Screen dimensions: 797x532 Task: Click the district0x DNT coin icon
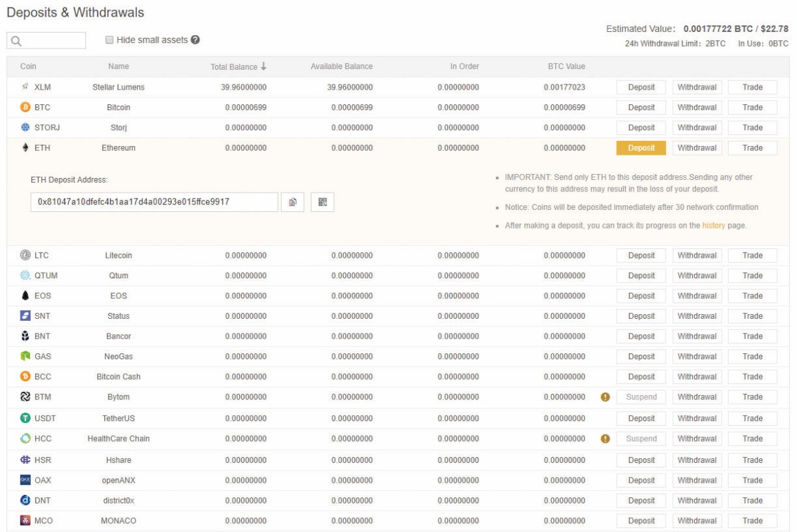point(25,500)
